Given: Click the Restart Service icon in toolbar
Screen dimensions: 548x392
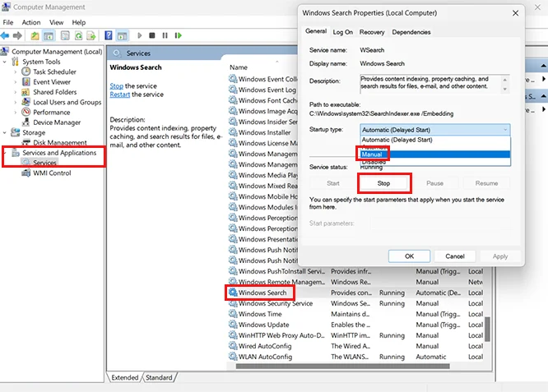Looking at the screenshot, I should pyautogui.click(x=179, y=35).
